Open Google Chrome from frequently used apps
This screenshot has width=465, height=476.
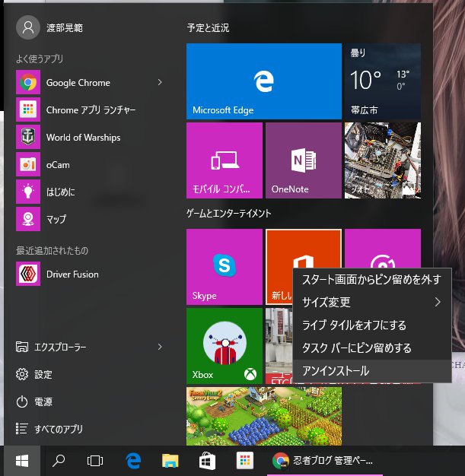point(90,82)
